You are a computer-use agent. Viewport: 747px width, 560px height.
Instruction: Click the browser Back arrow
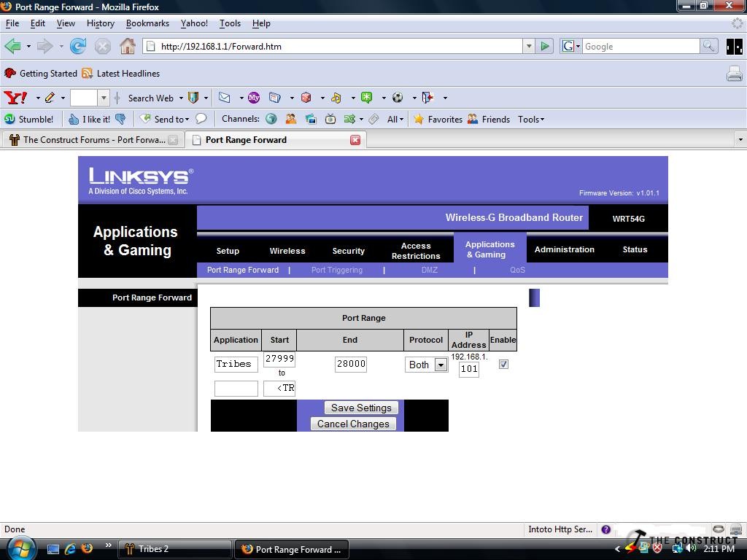point(13,46)
